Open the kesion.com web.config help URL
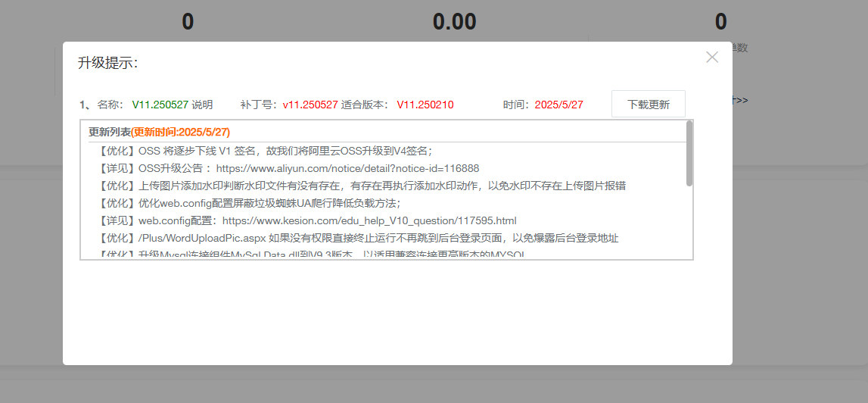Image resolution: width=868 pixels, height=403 pixels. (x=369, y=220)
